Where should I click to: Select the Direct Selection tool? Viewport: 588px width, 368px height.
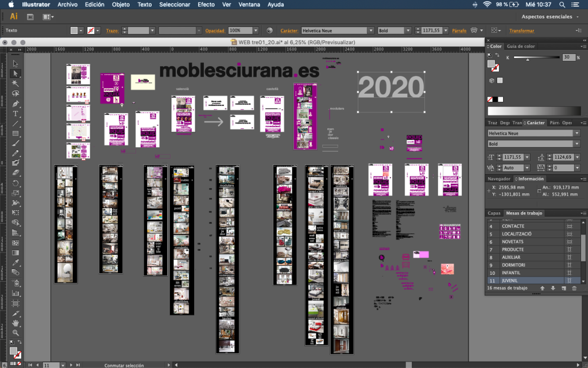point(16,74)
